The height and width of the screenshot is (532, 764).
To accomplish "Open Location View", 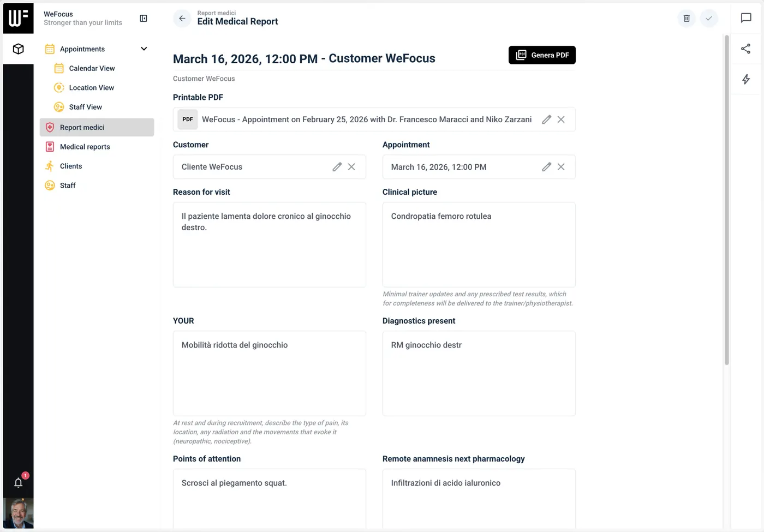I will click(x=91, y=88).
